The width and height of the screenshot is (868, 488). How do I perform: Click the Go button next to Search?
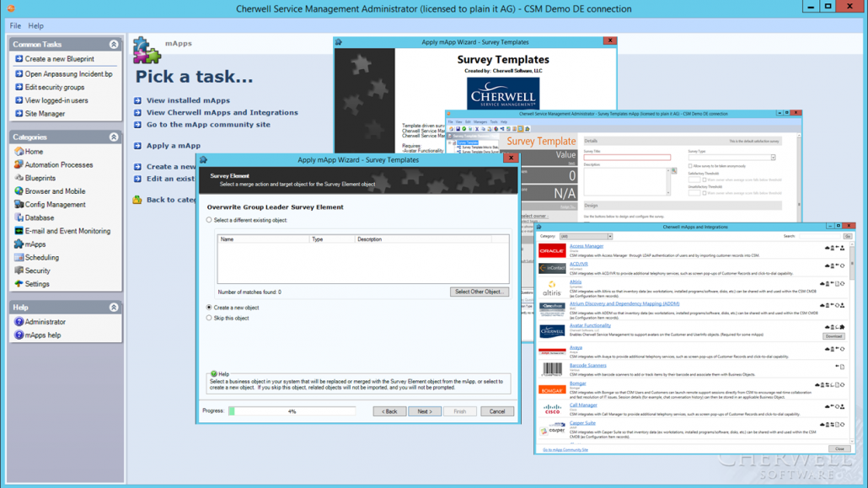click(x=848, y=237)
